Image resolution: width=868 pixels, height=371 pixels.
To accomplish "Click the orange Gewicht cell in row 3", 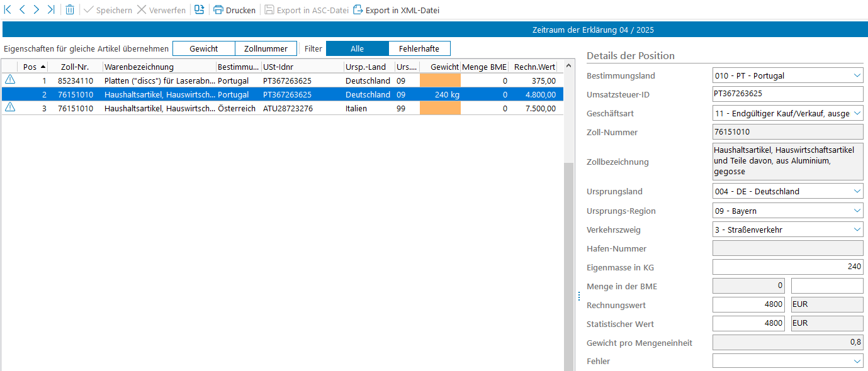I will [440, 108].
